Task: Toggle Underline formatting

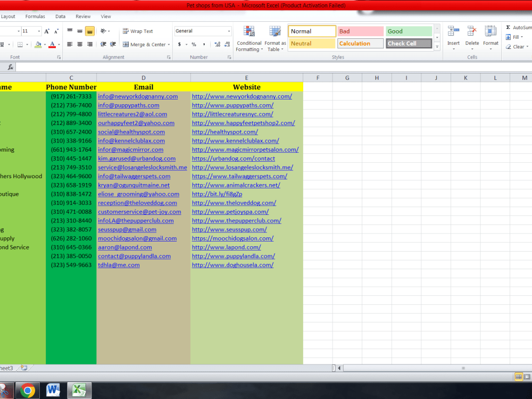Action: (2, 45)
